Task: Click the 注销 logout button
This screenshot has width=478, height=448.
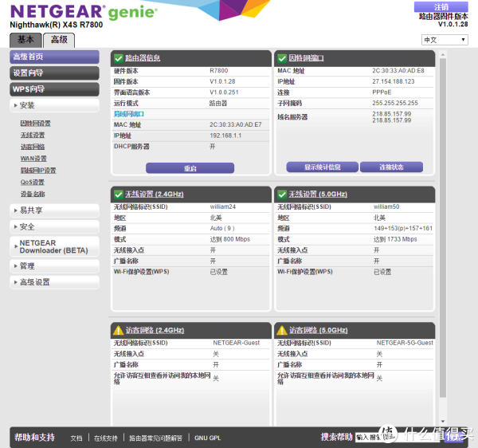Action: coord(441,6)
